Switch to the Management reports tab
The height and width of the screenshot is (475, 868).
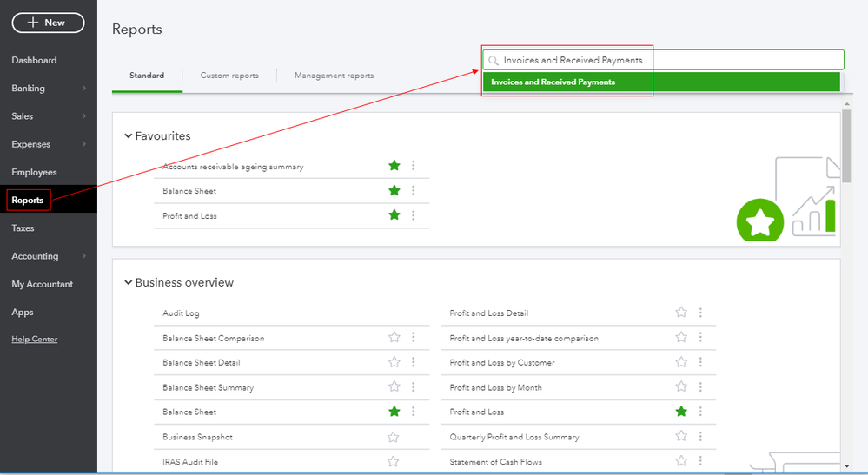pyautogui.click(x=334, y=76)
